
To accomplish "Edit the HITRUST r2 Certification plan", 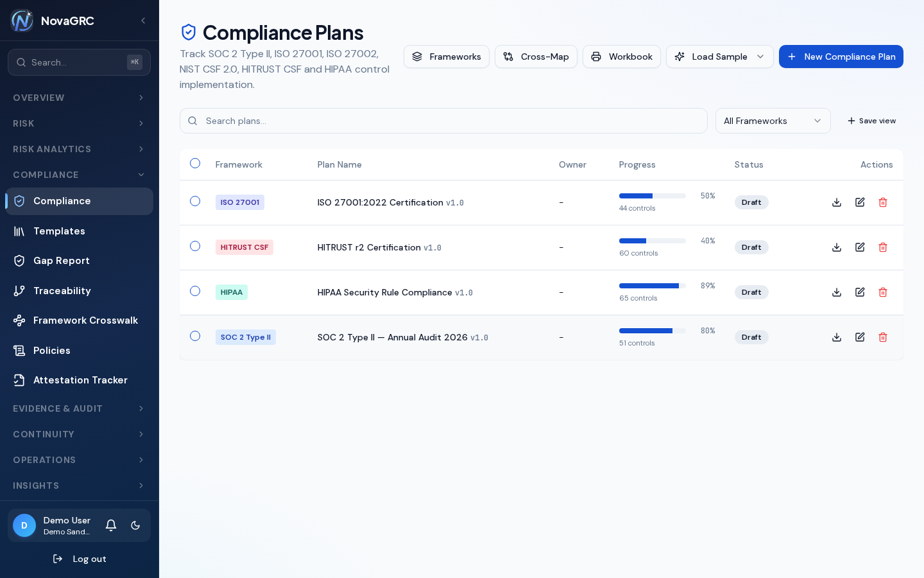I will point(860,247).
